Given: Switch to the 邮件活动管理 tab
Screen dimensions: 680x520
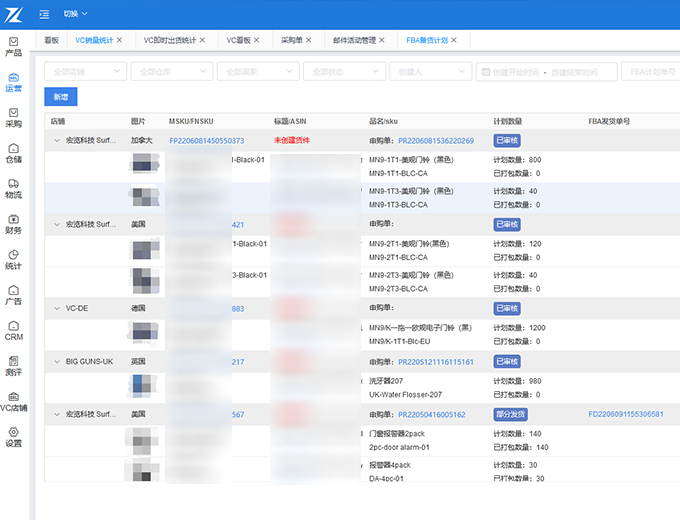Looking at the screenshot, I should click(x=354, y=40).
